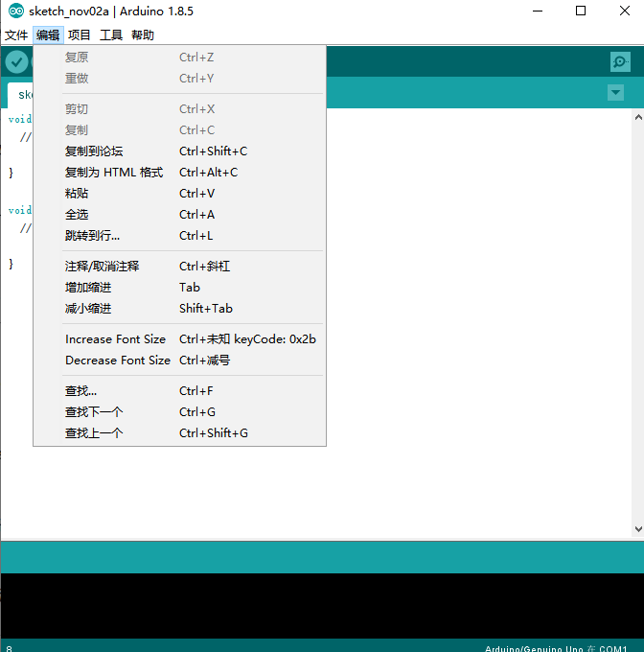This screenshot has width=644, height=652.
Task: Expand the tab options dropdown arrow
Action: (x=615, y=93)
